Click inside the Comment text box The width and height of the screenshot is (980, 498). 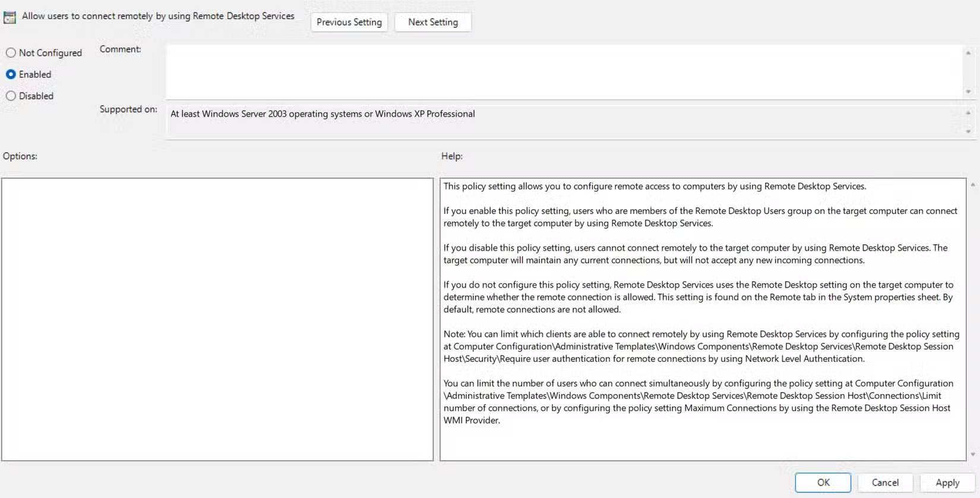pos(563,72)
